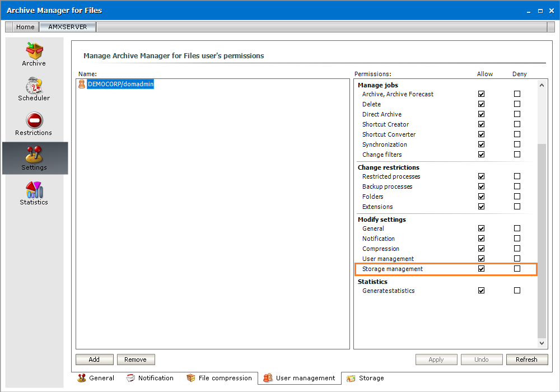Click the File compression box icon
This screenshot has height=392, width=560.
point(191,378)
